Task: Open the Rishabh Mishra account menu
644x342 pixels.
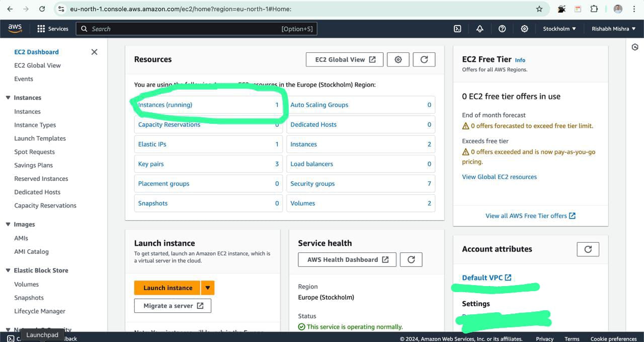Action: [x=614, y=29]
